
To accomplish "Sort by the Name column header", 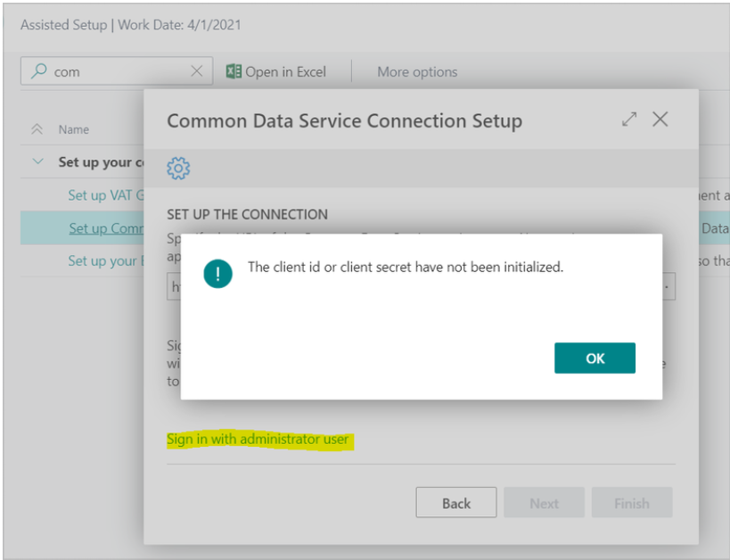I will coord(74,128).
